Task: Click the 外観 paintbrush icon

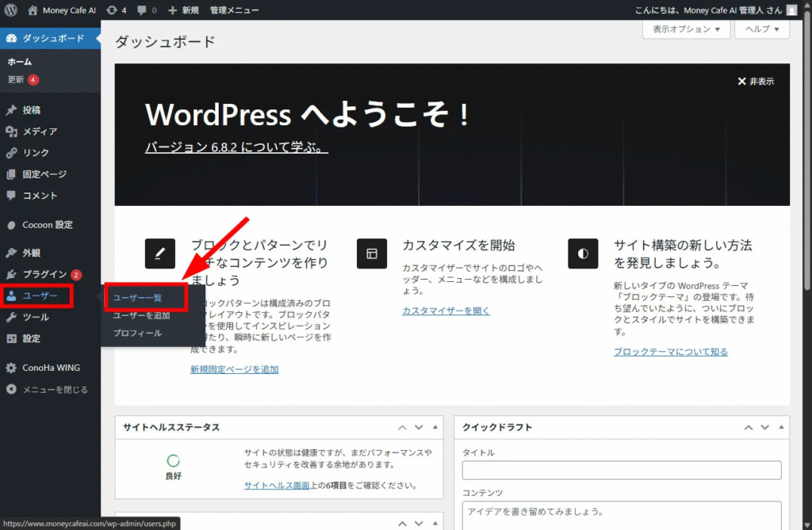Action: click(x=11, y=253)
